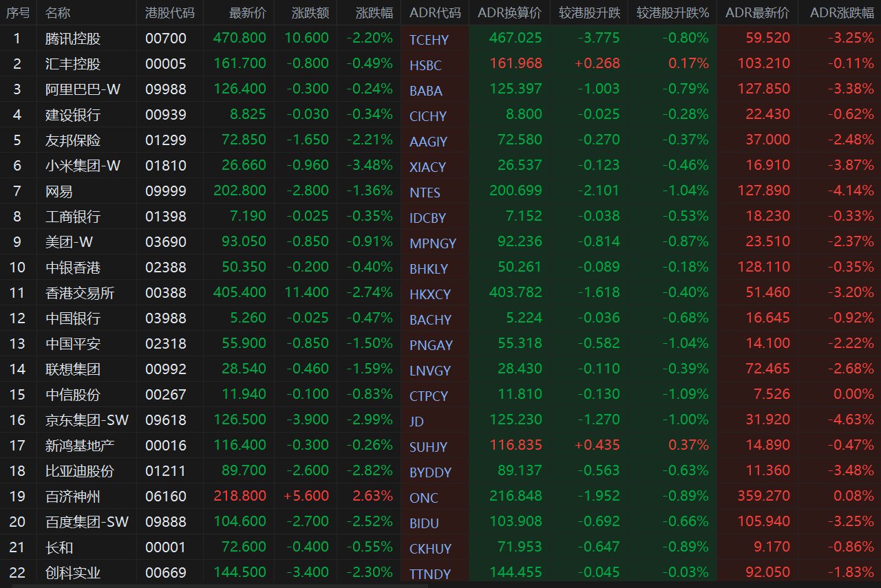This screenshot has height=588, width=881.
Task: Click the HK stock code 00700
Action: [166, 38]
